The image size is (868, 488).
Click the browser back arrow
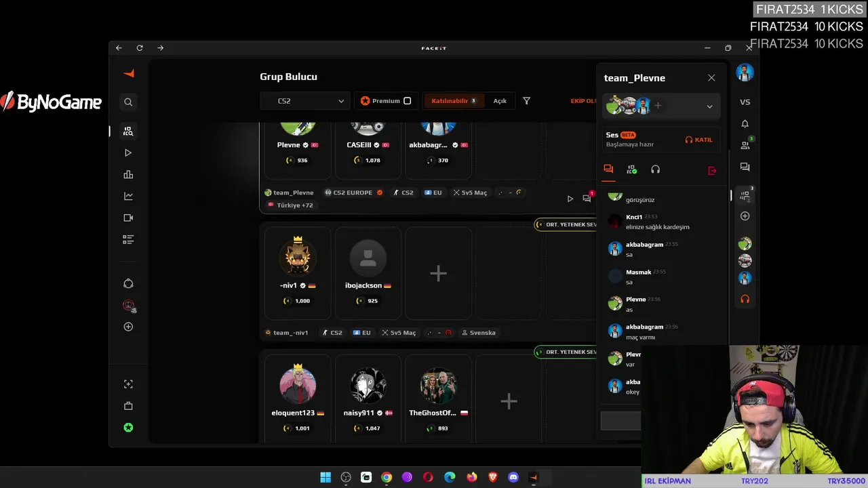point(119,48)
